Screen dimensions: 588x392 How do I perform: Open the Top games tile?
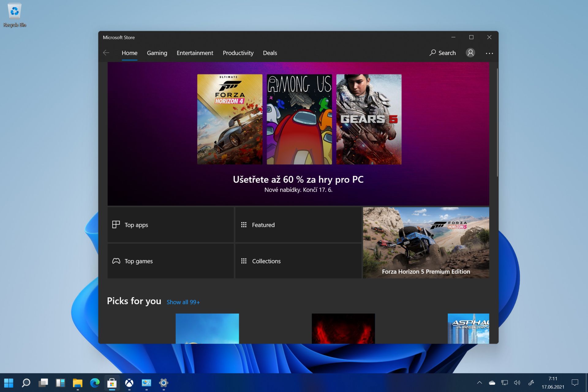tap(171, 261)
